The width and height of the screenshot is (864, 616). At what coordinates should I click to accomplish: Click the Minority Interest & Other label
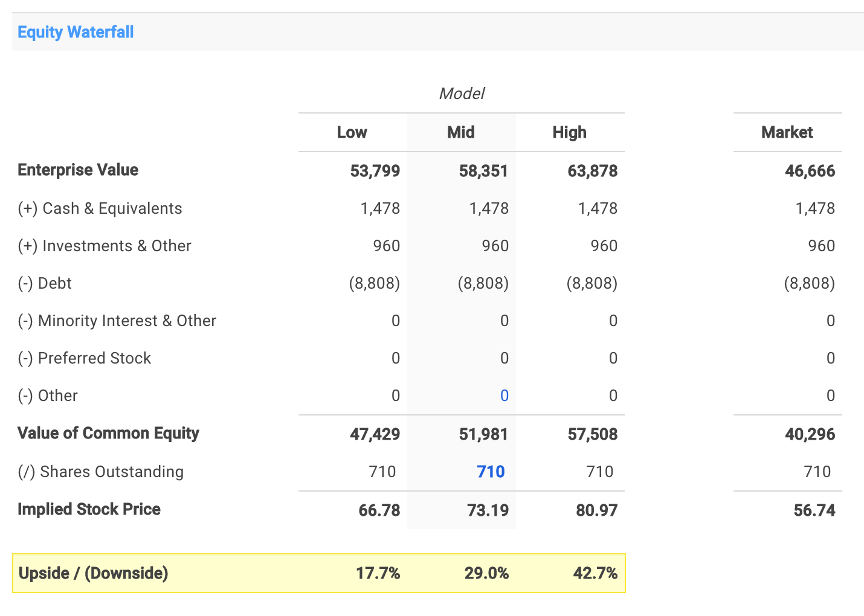tap(117, 321)
